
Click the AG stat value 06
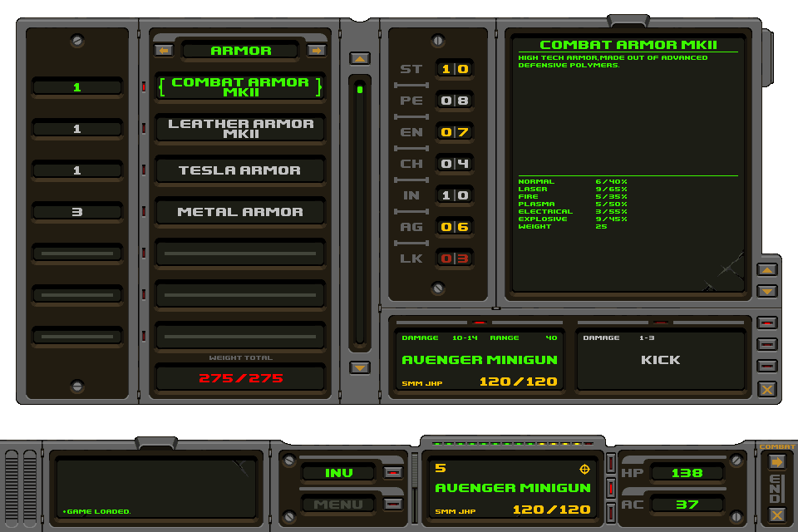455,227
